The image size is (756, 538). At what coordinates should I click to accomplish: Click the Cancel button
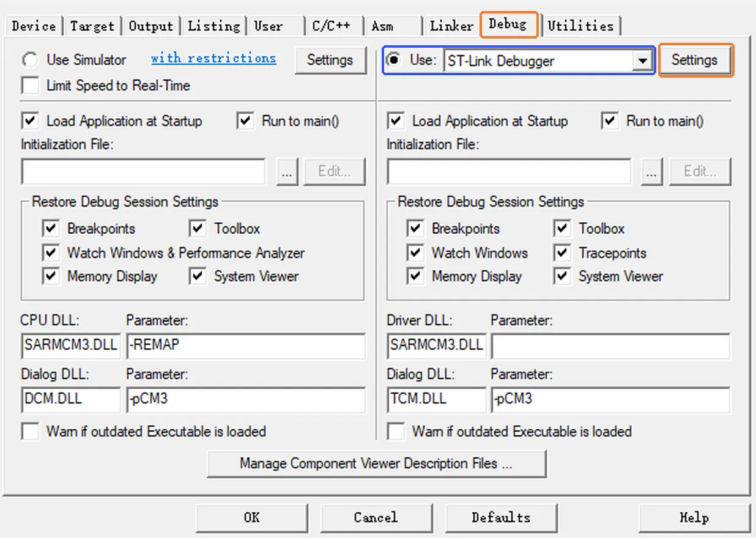click(376, 518)
